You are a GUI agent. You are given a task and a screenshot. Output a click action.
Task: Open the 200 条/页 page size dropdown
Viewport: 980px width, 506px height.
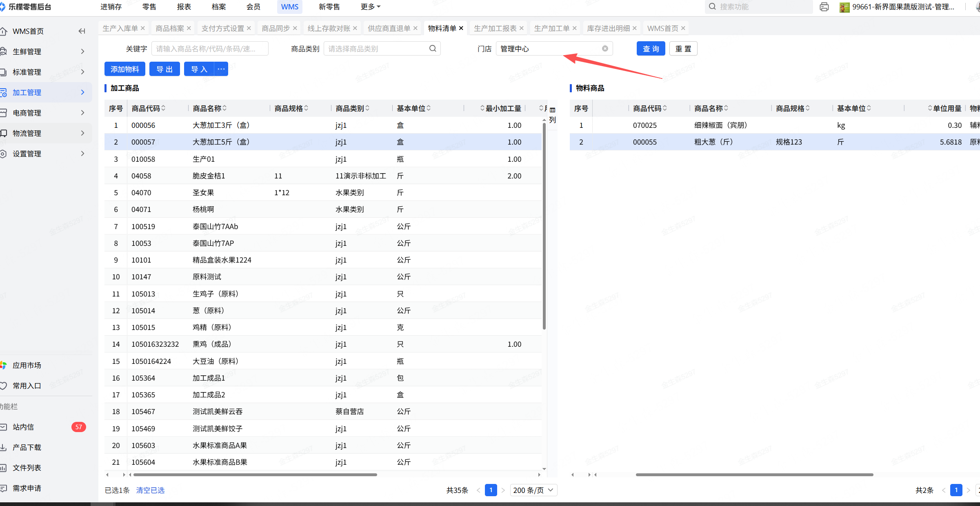click(x=533, y=490)
